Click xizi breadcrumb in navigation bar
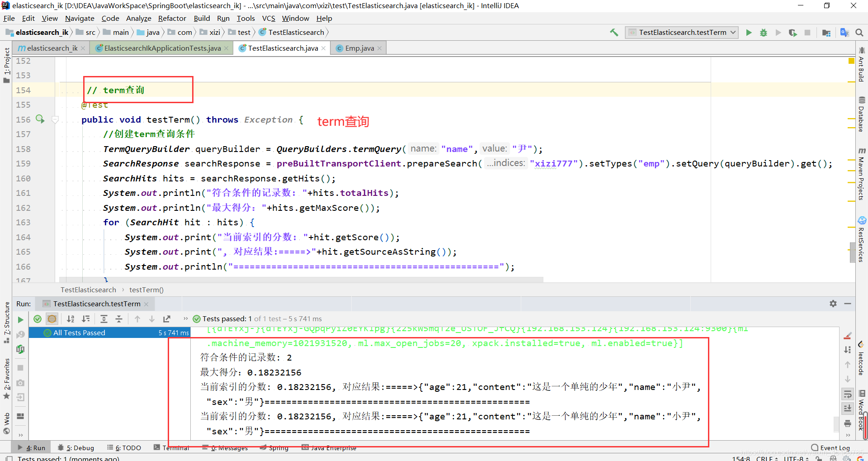This screenshot has width=868, height=461. 210,32
